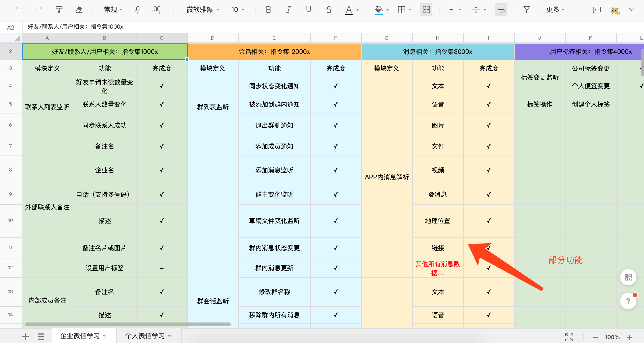644x343 pixels.
Task: Apply fill color bucket
Action: coord(379,10)
